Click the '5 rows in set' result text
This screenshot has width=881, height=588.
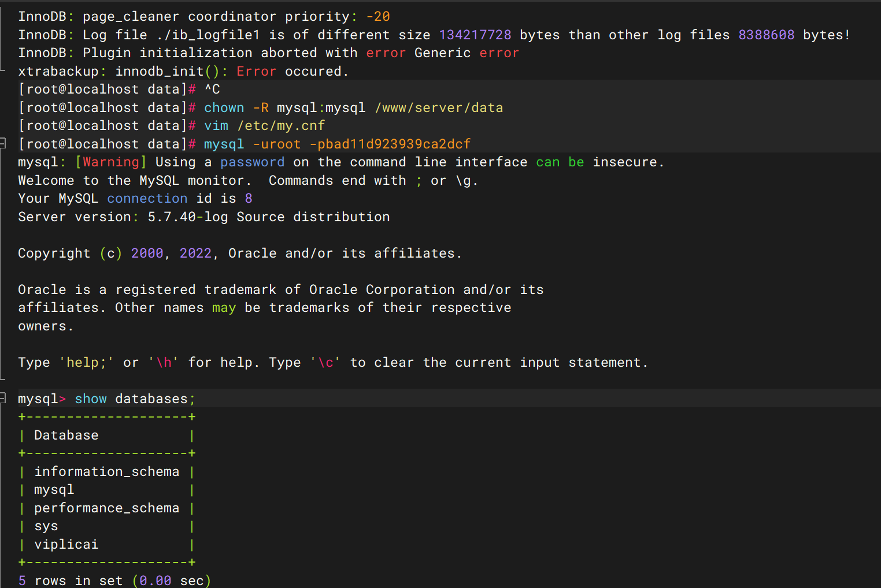tap(71, 580)
